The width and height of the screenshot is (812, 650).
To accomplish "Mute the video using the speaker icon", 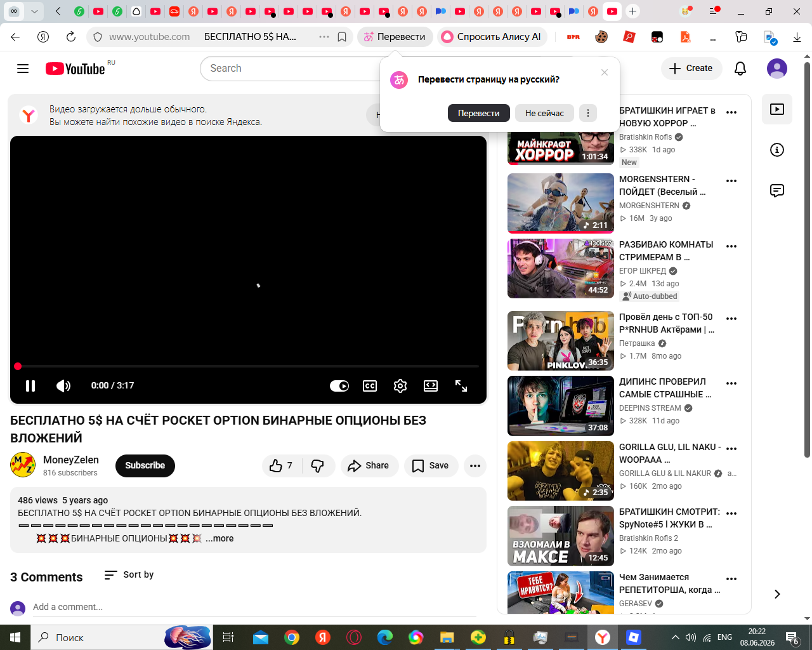I will [x=63, y=385].
